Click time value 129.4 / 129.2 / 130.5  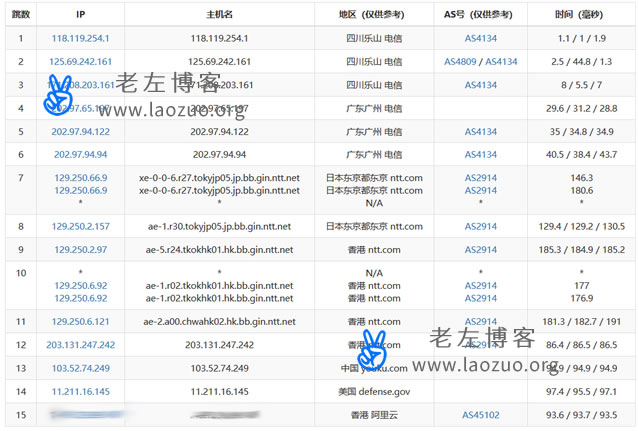(x=582, y=226)
